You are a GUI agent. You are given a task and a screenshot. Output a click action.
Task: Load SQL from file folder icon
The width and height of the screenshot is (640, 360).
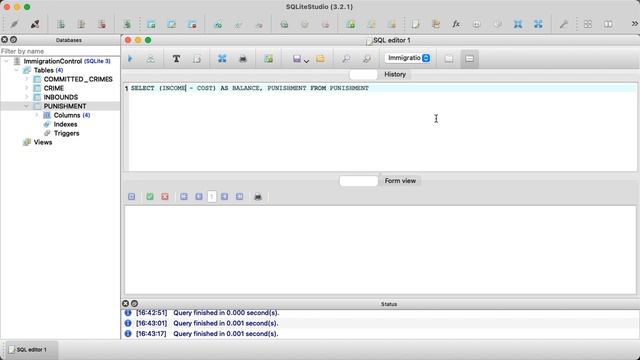pyautogui.click(x=320, y=58)
